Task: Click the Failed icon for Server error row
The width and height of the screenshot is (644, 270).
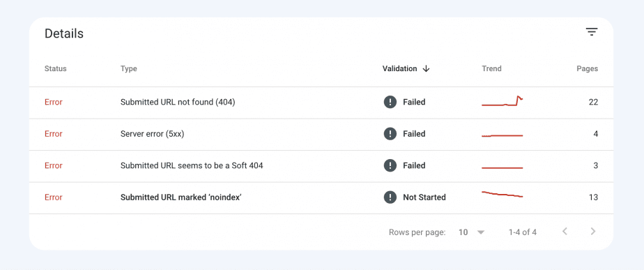Action: pos(390,133)
